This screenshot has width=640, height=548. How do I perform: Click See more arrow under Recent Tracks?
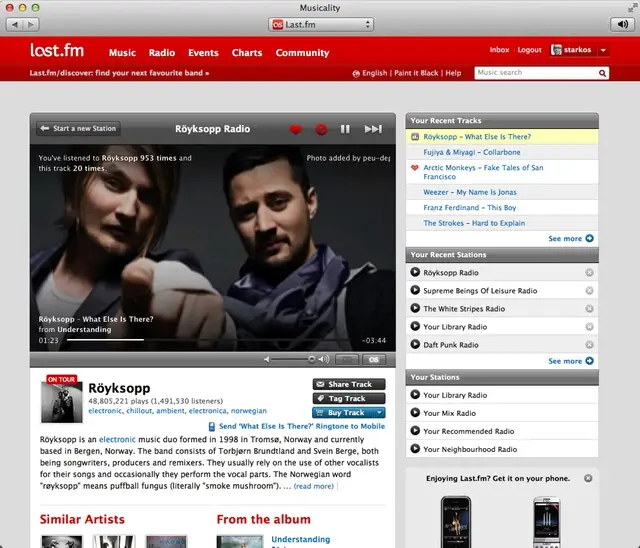pyautogui.click(x=589, y=238)
